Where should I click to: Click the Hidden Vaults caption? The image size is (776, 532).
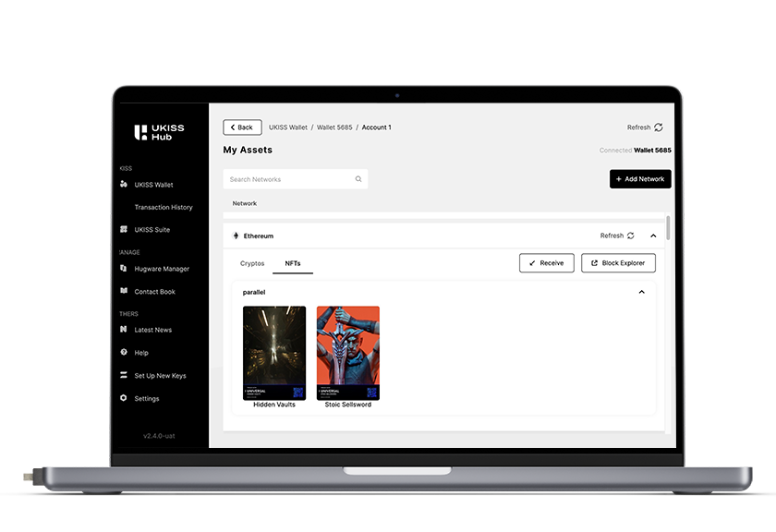tap(274, 405)
